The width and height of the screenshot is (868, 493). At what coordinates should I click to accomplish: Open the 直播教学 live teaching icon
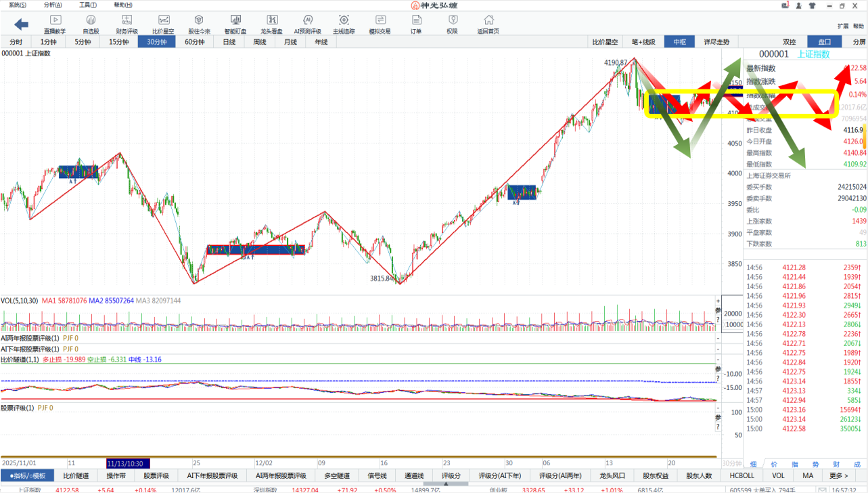click(x=55, y=24)
